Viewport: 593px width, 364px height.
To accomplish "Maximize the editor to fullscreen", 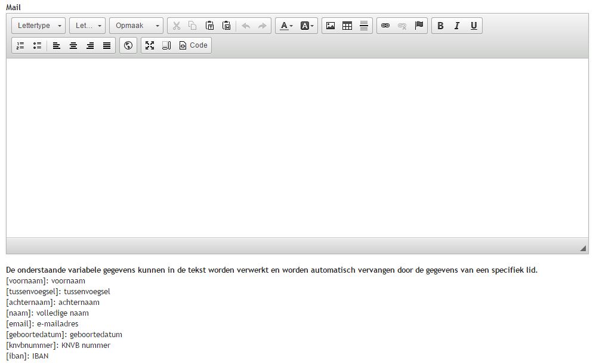I will (x=150, y=45).
